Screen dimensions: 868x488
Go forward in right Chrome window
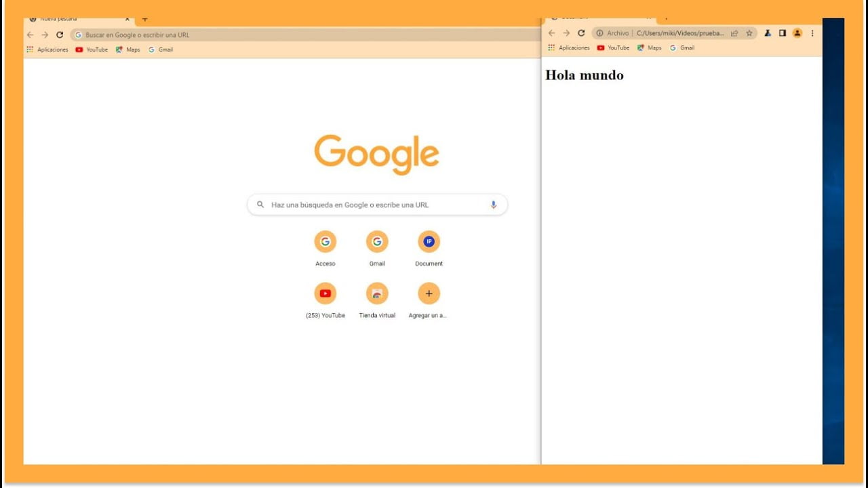(566, 33)
